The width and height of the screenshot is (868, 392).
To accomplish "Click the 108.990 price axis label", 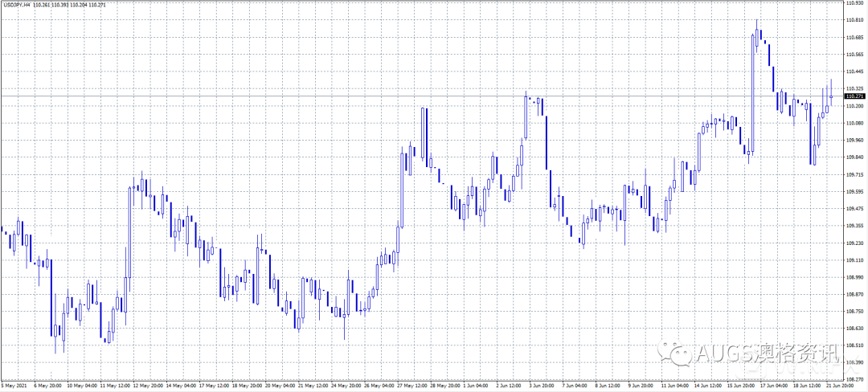I will pos(854,276).
